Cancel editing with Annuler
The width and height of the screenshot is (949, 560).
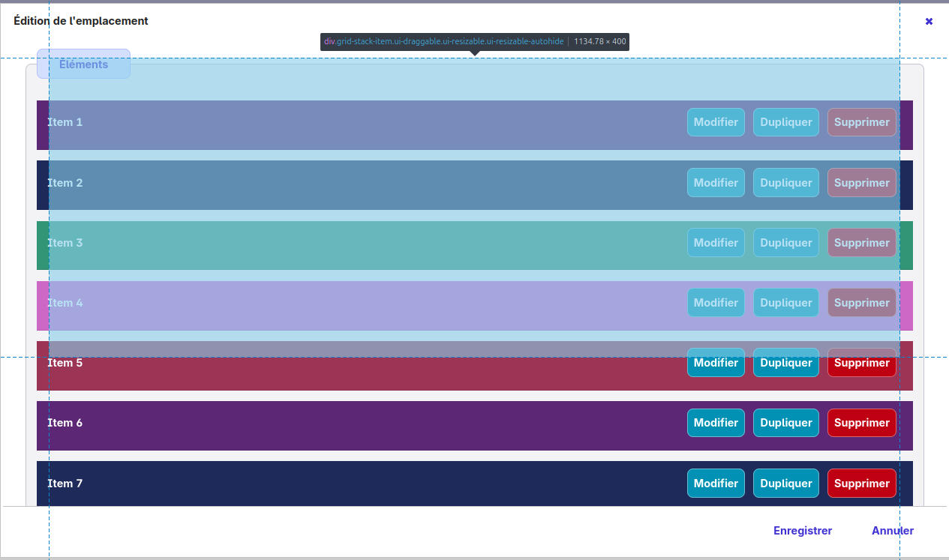(893, 531)
